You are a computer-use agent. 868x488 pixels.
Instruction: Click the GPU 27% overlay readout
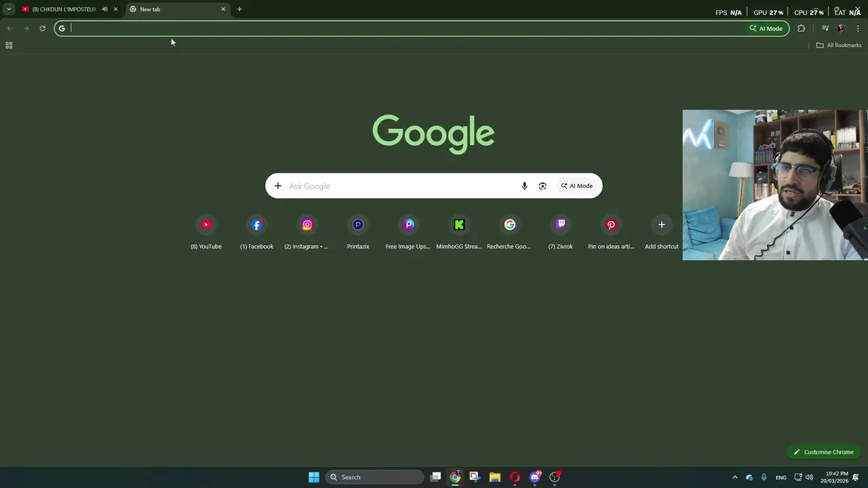[768, 12]
